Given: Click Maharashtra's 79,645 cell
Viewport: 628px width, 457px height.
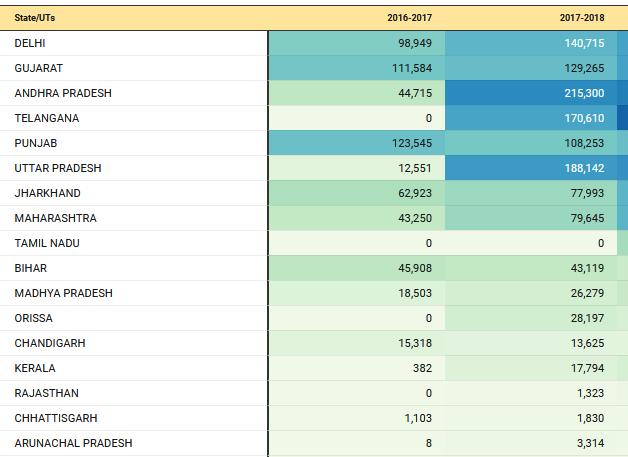Looking at the screenshot, I should coord(587,218).
